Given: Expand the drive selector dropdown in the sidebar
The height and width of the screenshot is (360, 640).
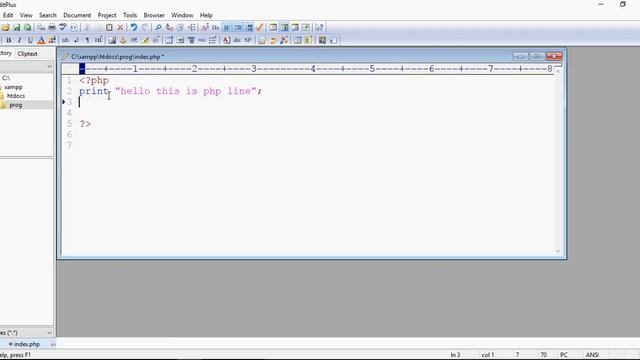Looking at the screenshot, I should 49,67.
